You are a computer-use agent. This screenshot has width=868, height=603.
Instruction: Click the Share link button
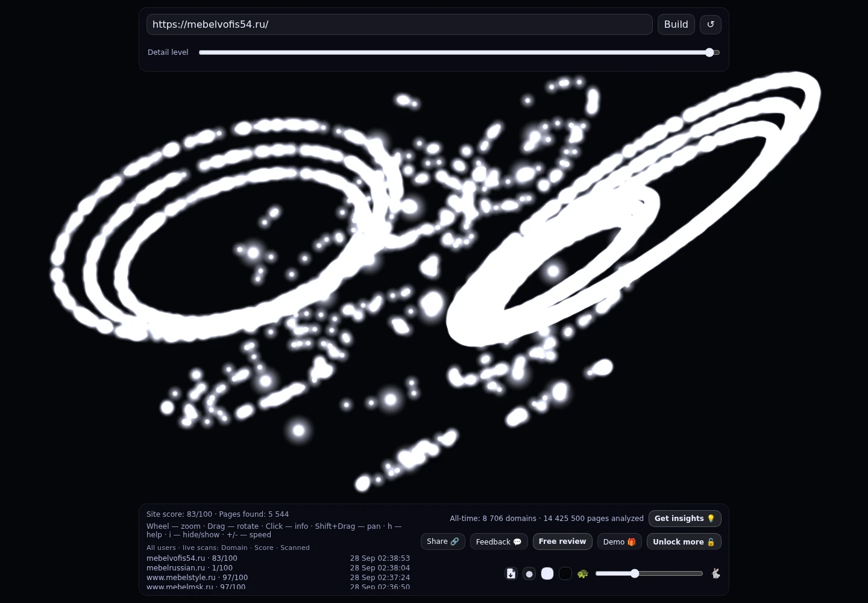pos(442,541)
